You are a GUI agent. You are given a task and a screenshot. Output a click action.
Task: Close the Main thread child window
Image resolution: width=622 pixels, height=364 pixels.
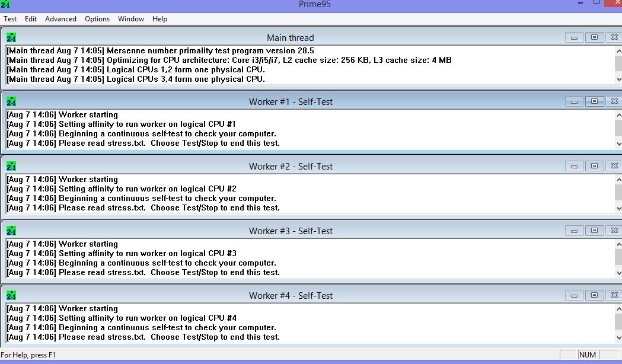point(614,37)
